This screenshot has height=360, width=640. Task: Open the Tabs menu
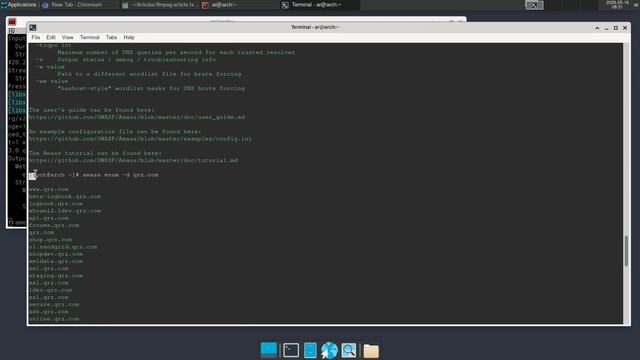pos(111,37)
